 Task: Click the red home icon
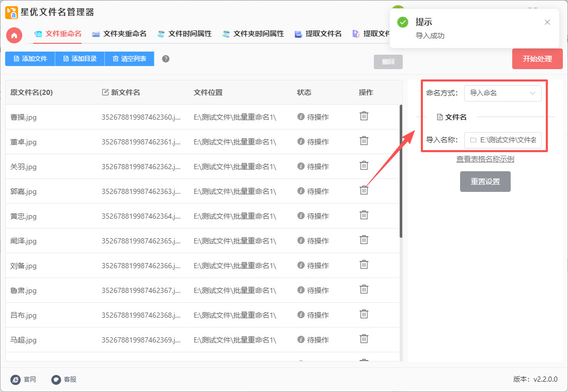click(x=14, y=35)
